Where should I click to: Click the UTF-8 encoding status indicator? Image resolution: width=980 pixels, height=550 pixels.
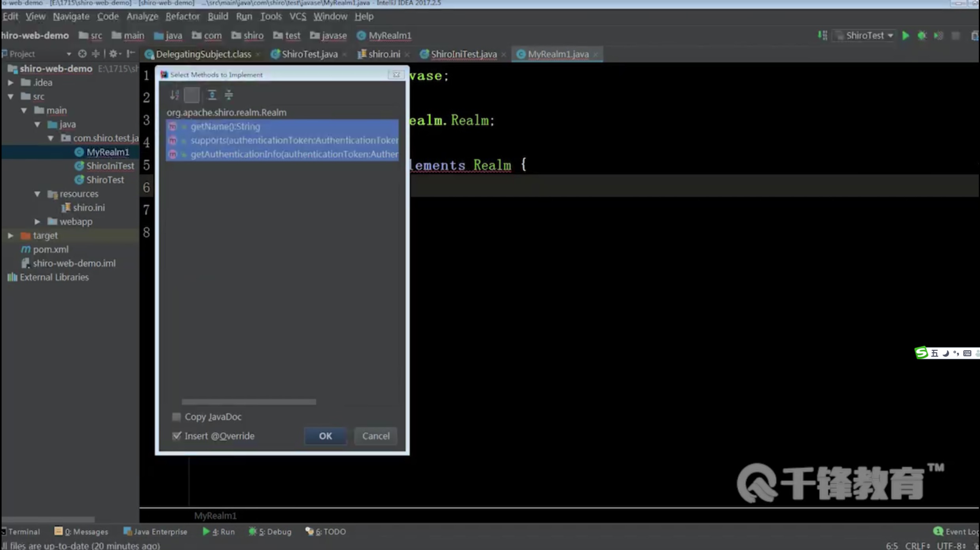point(952,546)
